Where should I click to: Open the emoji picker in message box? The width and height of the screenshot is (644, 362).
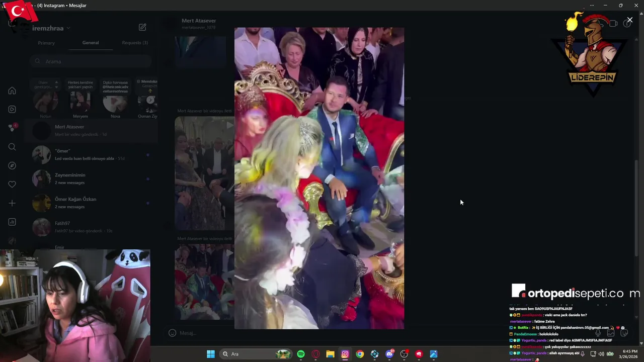[172, 333]
